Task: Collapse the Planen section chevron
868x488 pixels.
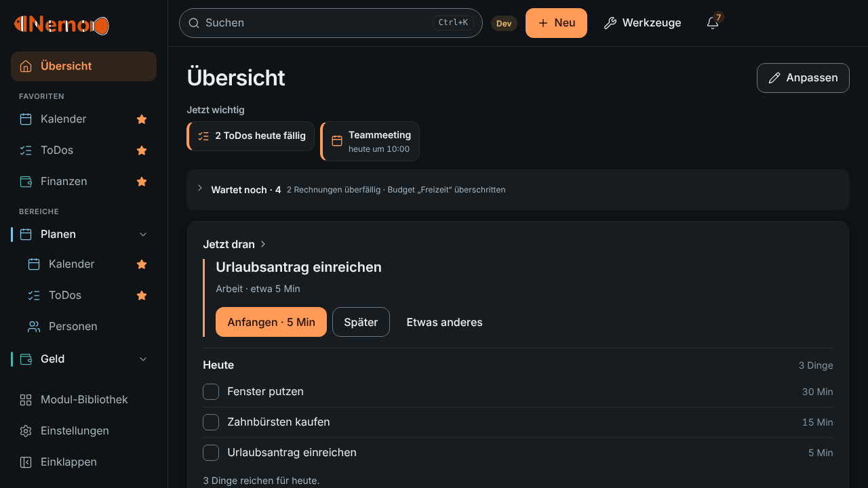Action: tap(143, 235)
